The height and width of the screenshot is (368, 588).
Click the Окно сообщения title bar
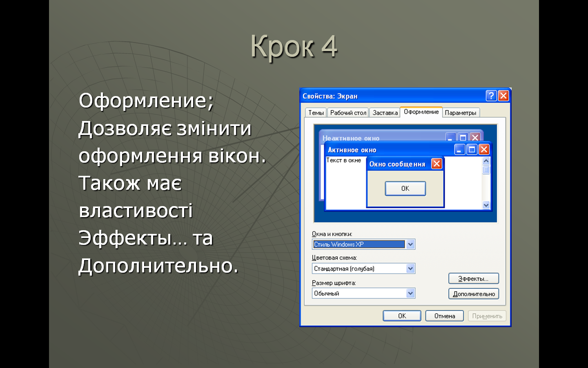(405, 164)
